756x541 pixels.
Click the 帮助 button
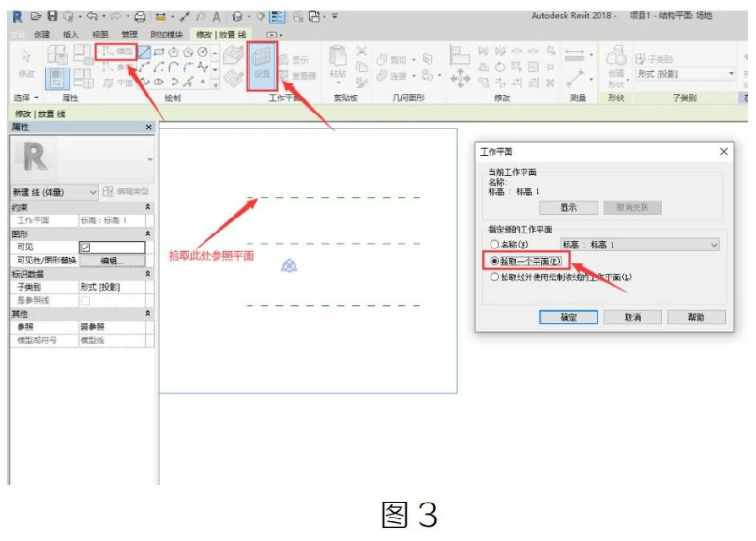tap(696, 317)
